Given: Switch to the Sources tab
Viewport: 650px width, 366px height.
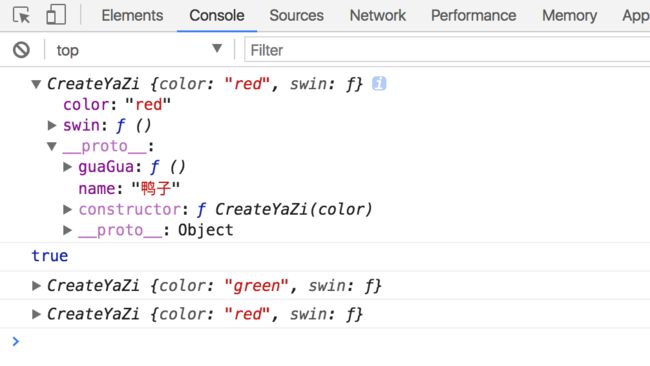Looking at the screenshot, I should (x=296, y=15).
